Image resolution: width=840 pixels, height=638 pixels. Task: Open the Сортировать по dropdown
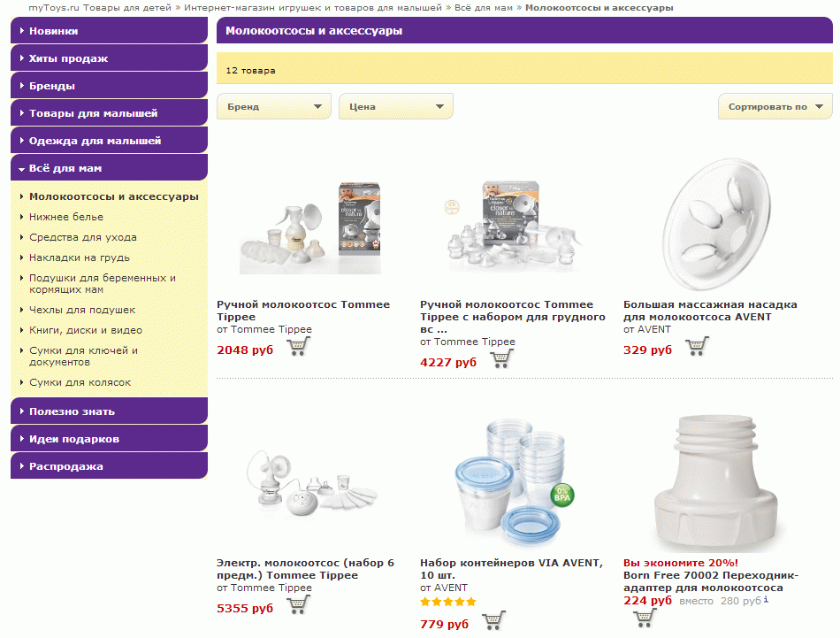coord(775,106)
